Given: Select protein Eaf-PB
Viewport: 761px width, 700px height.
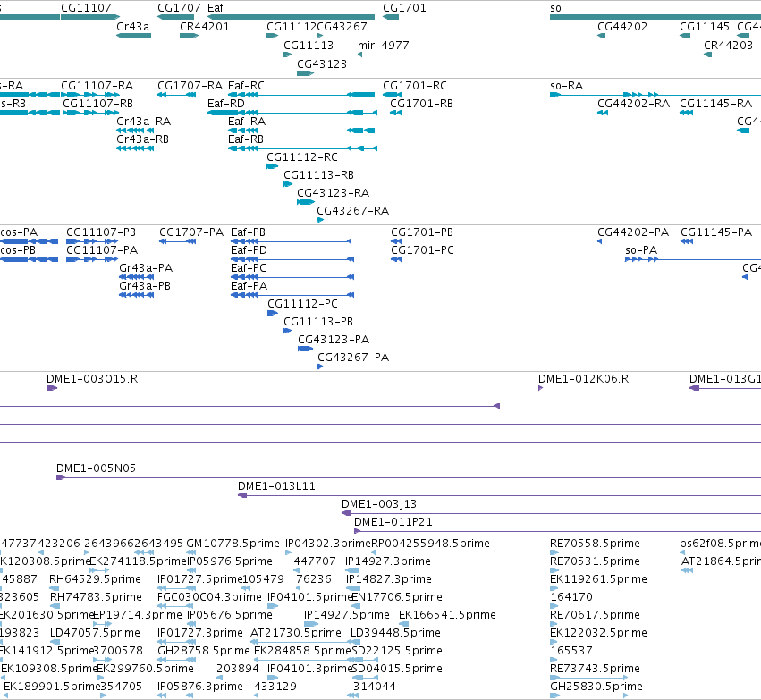Looking at the screenshot, I should (x=248, y=232).
